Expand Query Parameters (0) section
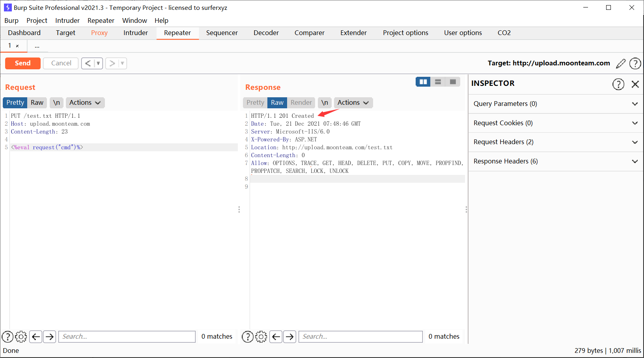 click(x=556, y=104)
